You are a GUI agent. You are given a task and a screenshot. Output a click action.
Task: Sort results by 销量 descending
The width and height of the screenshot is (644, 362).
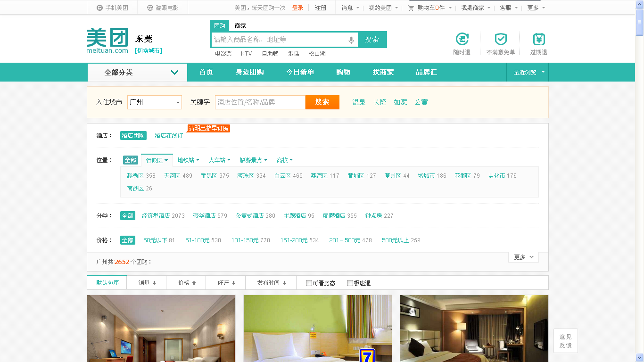pos(146,282)
